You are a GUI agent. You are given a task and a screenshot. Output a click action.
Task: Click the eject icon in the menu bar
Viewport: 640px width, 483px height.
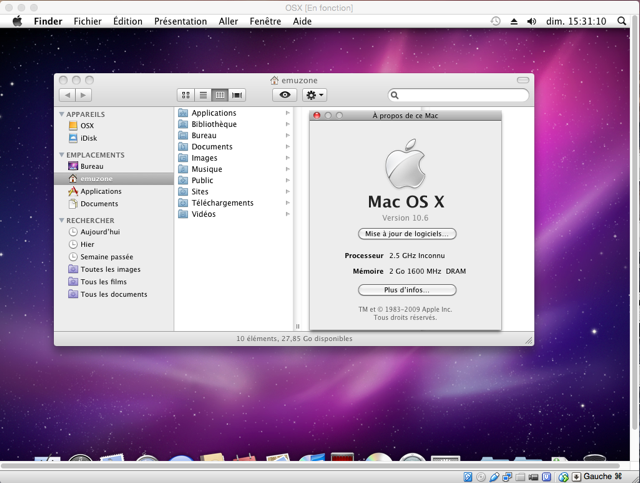pos(514,21)
